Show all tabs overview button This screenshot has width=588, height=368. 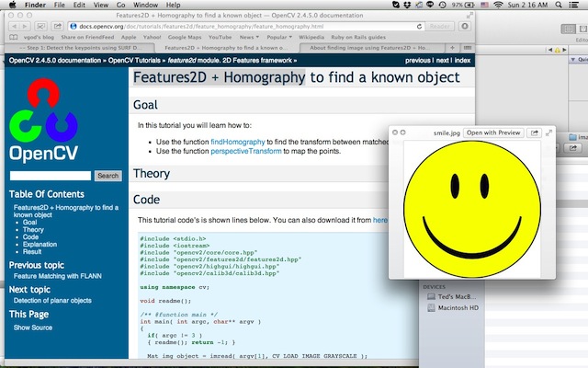coord(468,48)
